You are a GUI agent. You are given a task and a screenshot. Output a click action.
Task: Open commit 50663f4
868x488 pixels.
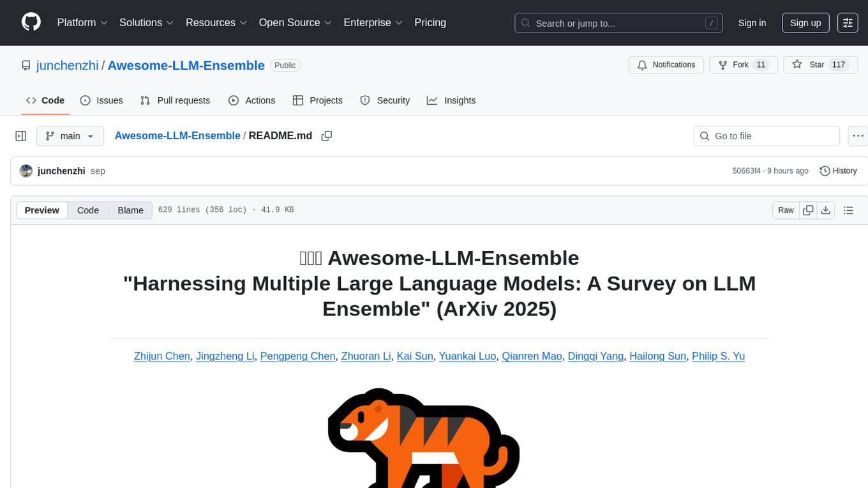(x=746, y=171)
